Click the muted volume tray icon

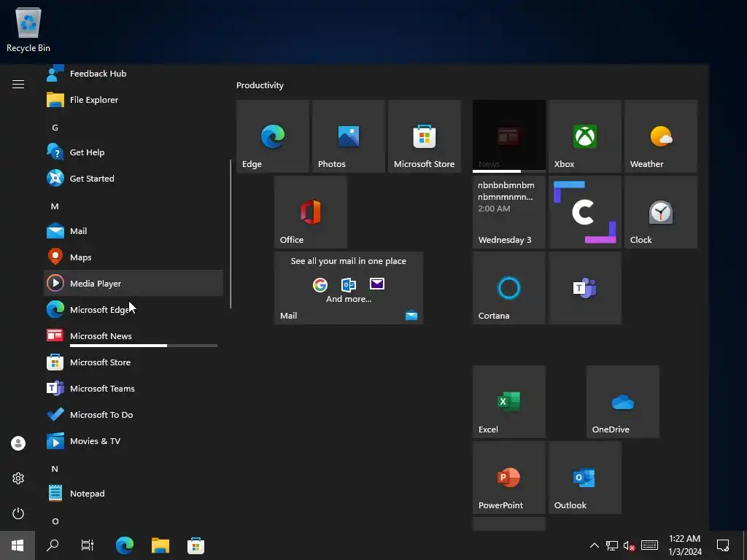click(630, 545)
